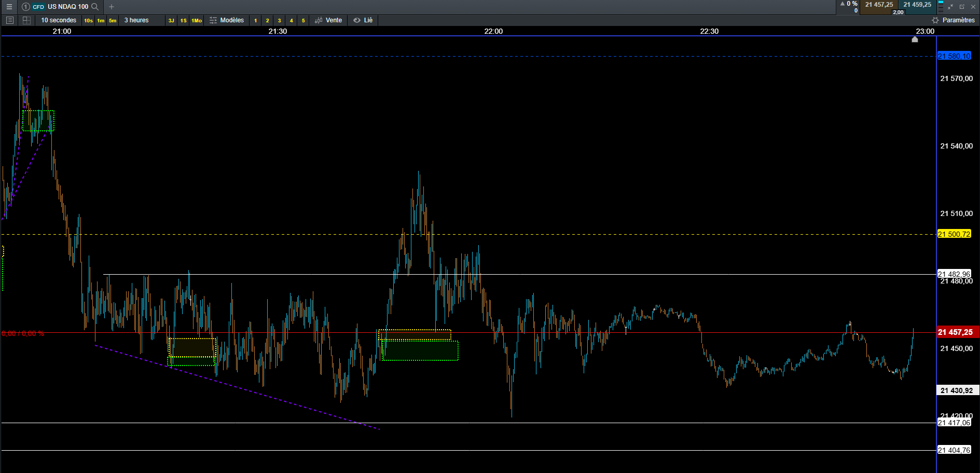
Task: Click the Vente sell button
Action: point(328,20)
